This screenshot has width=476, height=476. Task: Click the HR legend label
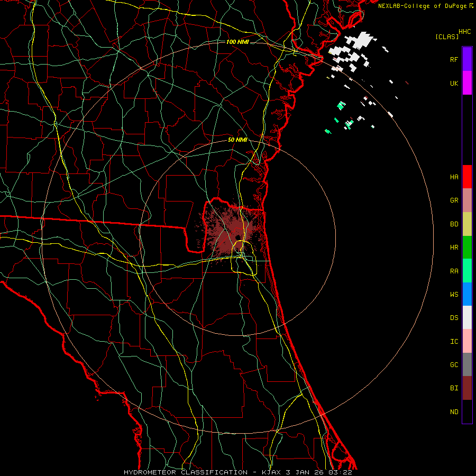point(454,248)
